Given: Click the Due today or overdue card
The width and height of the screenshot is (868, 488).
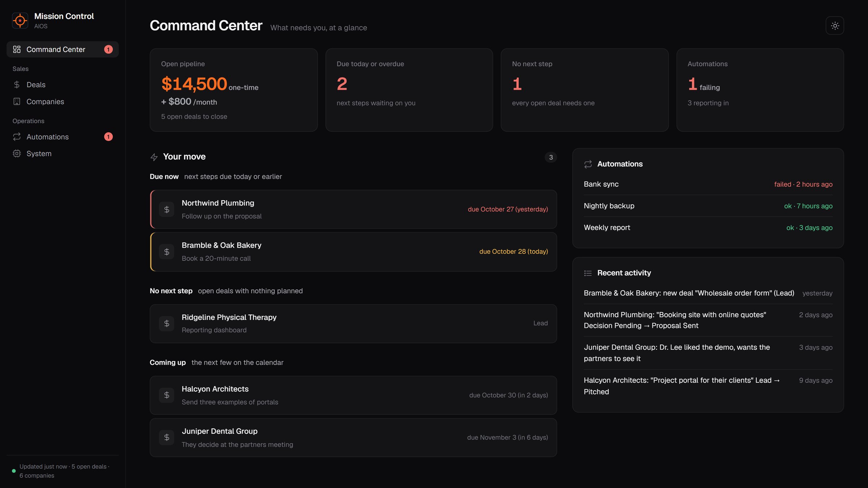Looking at the screenshot, I should [x=409, y=90].
